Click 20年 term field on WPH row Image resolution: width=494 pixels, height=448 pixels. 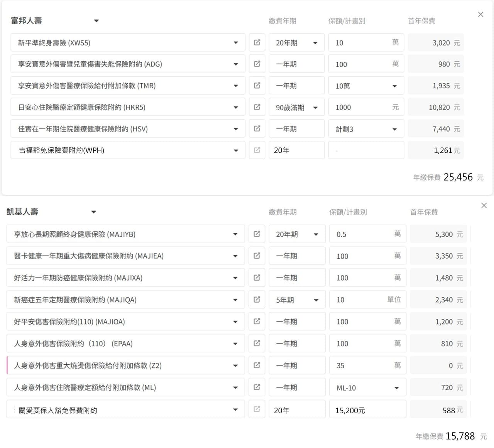point(297,150)
